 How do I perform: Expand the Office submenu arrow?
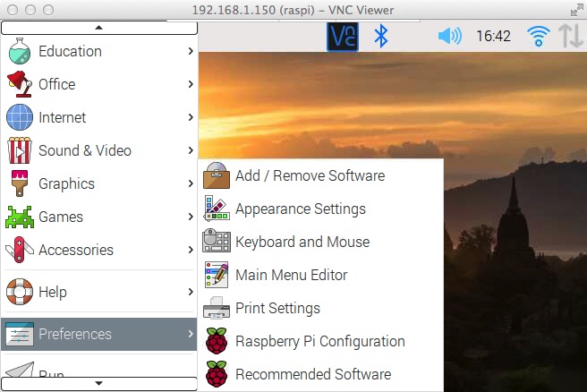point(191,84)
